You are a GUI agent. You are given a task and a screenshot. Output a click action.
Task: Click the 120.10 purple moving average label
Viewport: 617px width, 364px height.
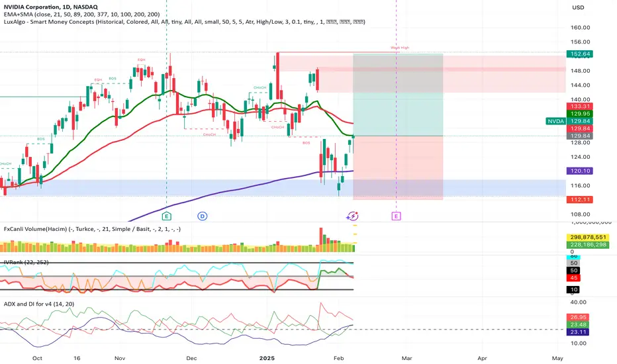pyautogui.click(x=580, y=171)
